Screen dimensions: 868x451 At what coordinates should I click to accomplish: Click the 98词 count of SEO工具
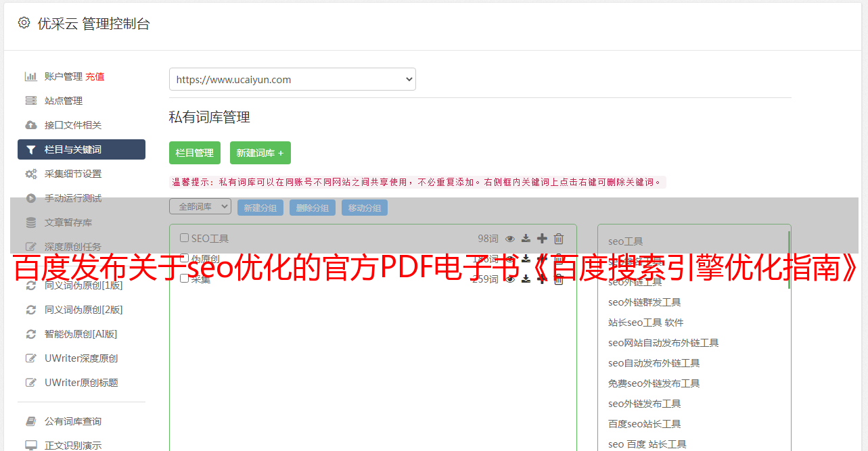(488, 238)
